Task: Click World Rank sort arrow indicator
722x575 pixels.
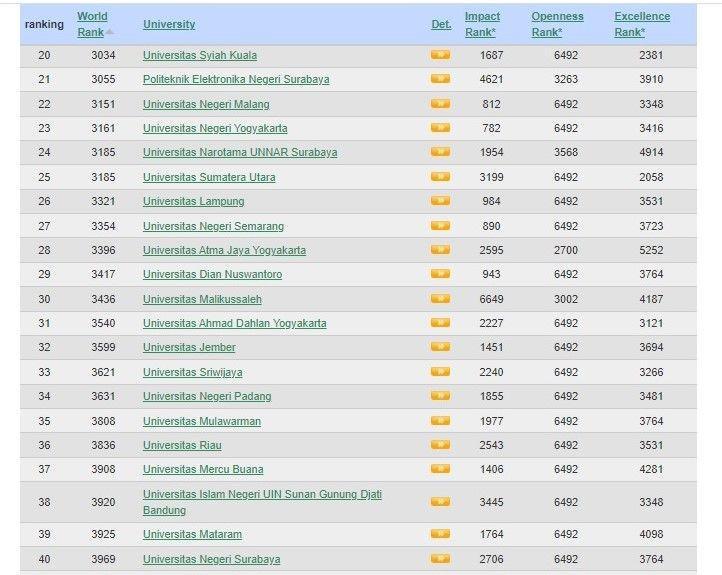Action: click(x=110, y=32)
